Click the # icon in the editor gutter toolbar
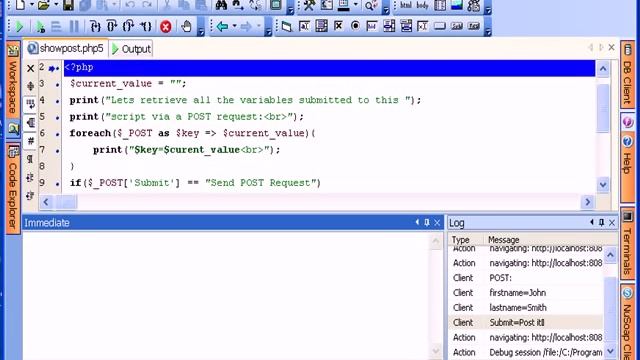Screen dimensions: 640x360 (31, 141)
